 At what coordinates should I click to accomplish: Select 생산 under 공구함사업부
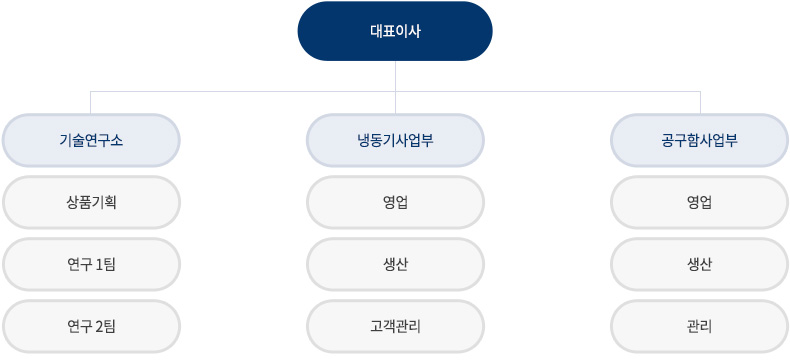pos(700,264)
